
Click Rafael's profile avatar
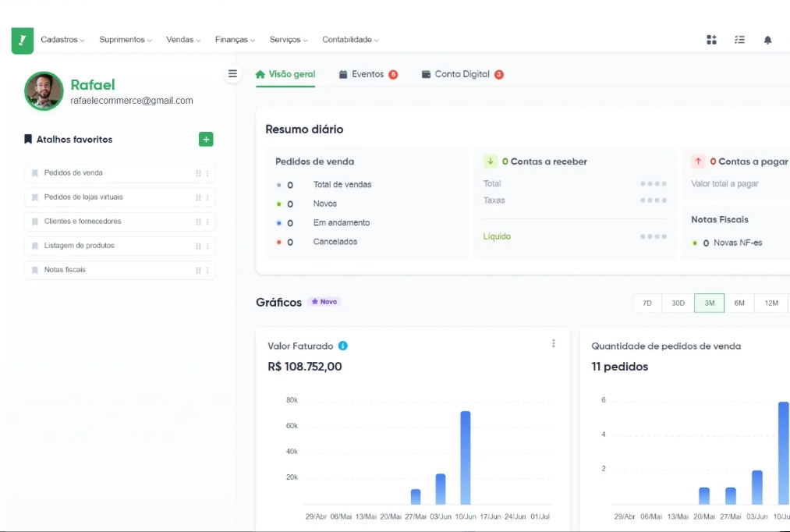(44, 91)
